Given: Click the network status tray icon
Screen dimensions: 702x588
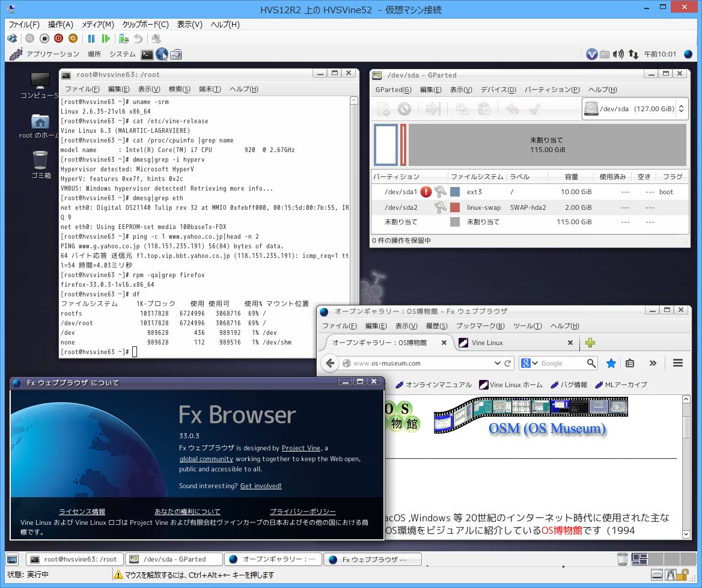Looking at the screenshot, I should point(633,55).
